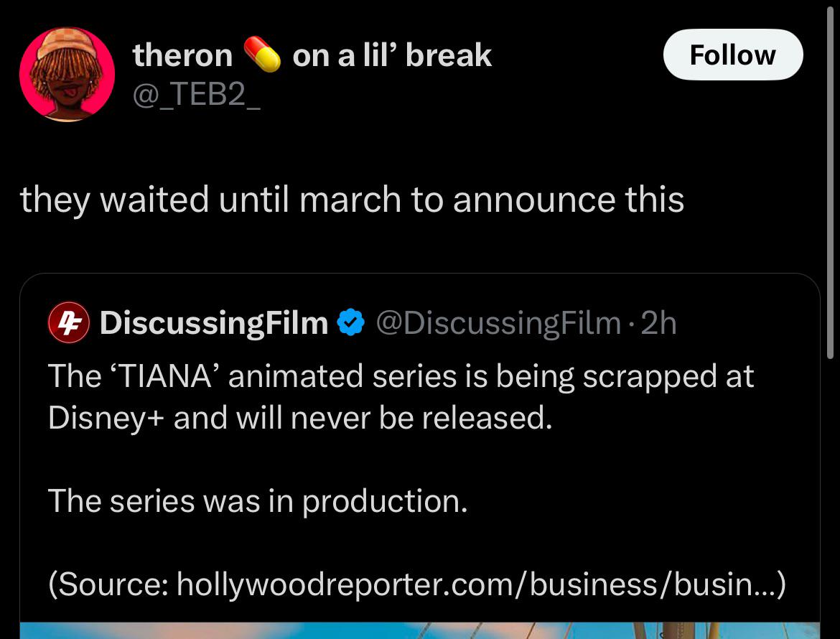
Task: Click the "they waited until march" tweet text
Action: [x=352, y=200]
